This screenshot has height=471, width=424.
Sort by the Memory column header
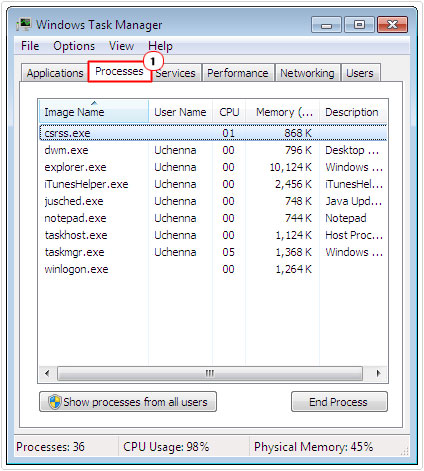point(283,112)
